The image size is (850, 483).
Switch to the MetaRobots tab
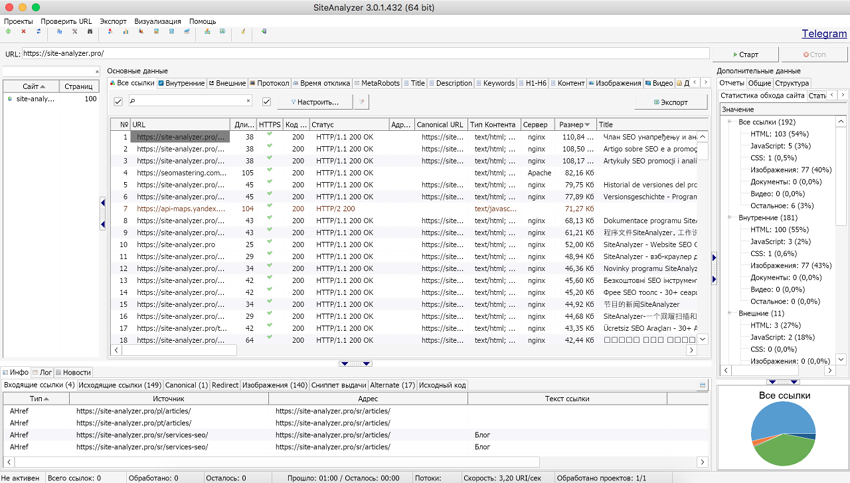(377, 83)
